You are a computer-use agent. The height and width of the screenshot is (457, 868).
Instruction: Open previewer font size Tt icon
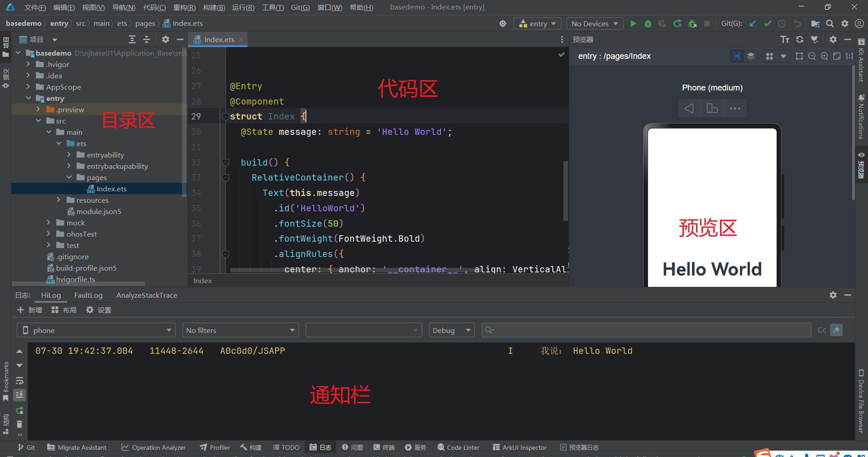[785, 39]
